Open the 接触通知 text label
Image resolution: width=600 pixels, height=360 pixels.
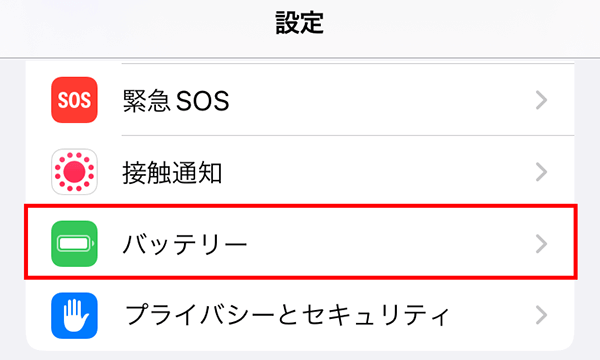coord(172,173)
